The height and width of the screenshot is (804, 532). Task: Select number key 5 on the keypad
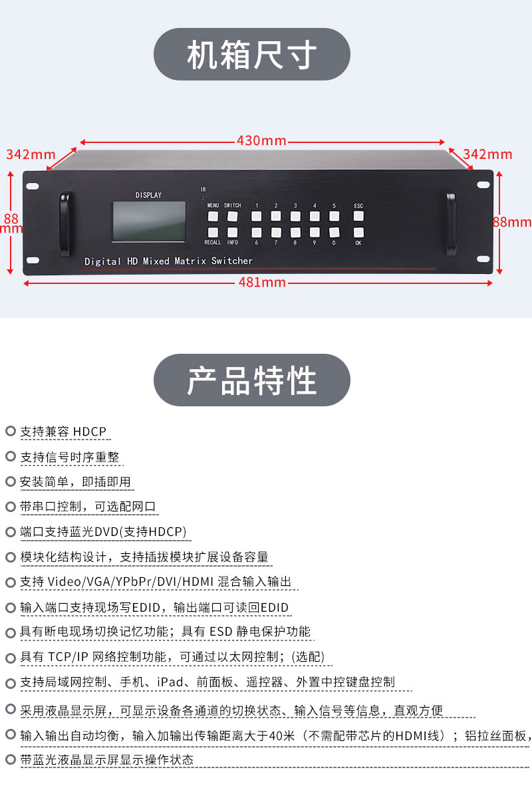(334, 215)
